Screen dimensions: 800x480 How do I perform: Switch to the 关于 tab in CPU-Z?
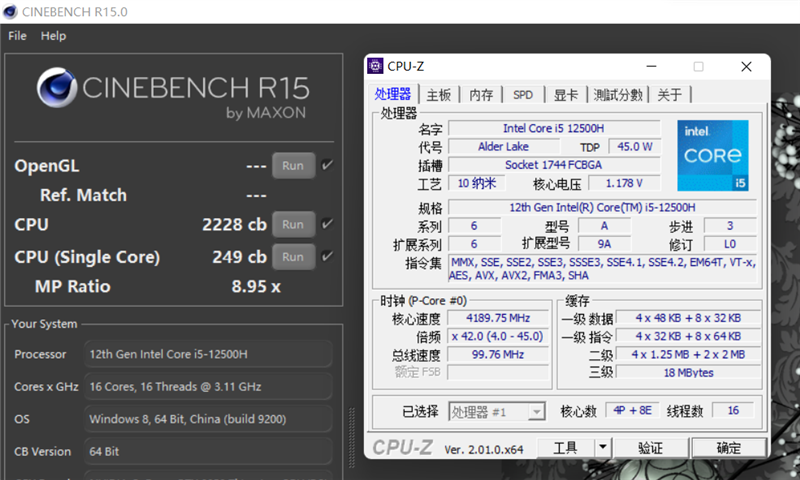[670, 95]
